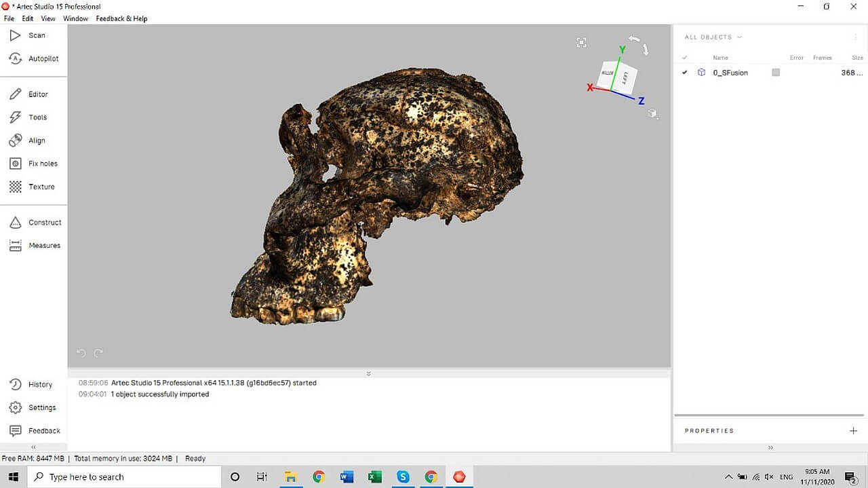Image resolution: width=868 pixels, height=488 pixels.
Task: Open the Texture panel
Action: click(33, 187)
